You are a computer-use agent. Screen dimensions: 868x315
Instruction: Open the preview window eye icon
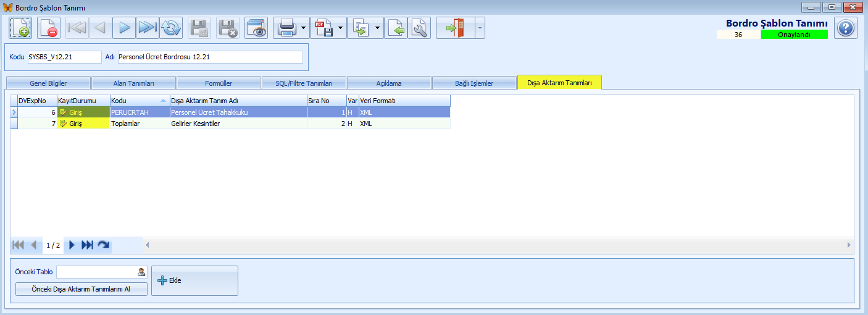coord(256,28)
